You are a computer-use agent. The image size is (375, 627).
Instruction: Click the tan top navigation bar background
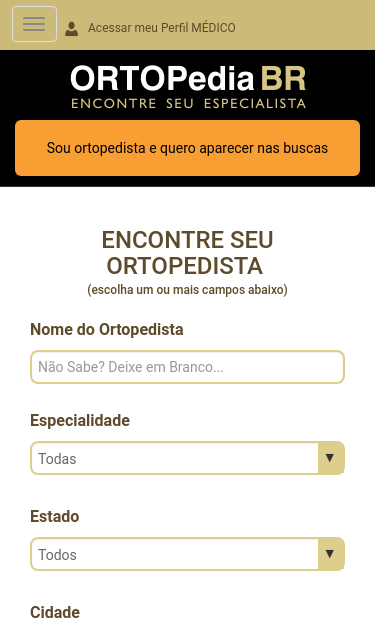(304, 25)
